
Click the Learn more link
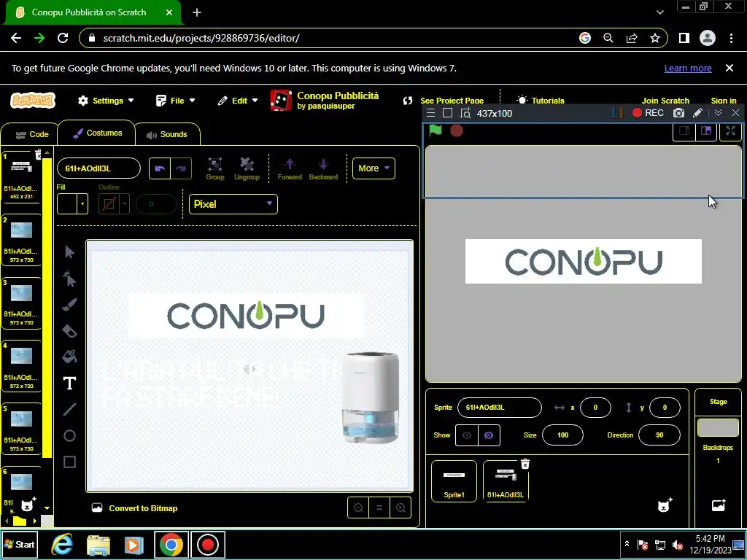(688, 68)
